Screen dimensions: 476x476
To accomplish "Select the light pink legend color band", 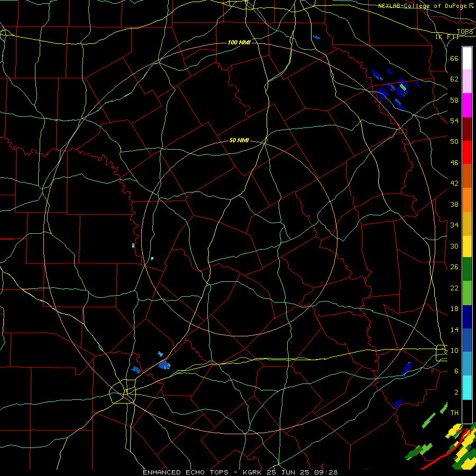I will point(467,81).
